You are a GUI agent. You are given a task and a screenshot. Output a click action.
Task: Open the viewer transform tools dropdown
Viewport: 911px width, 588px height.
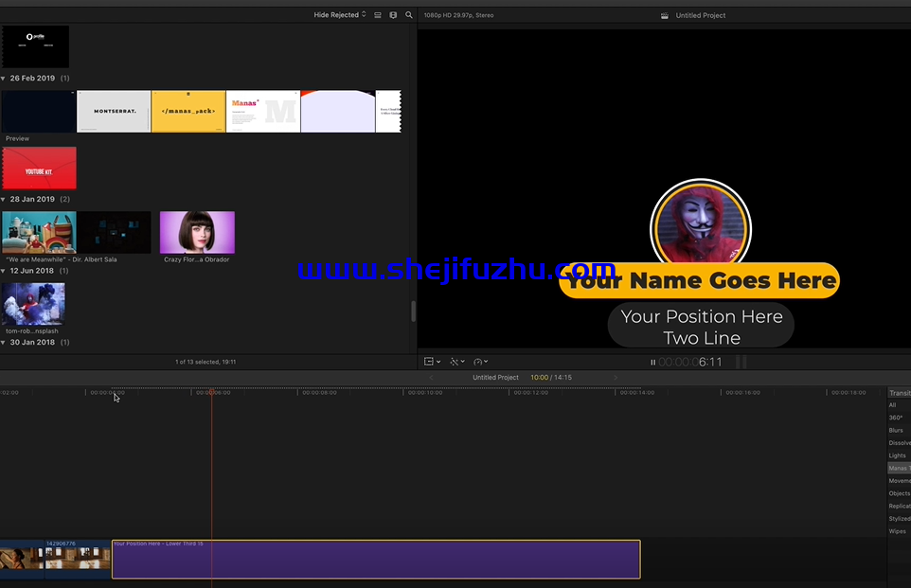pyautogui.click(x=432, y=362)
